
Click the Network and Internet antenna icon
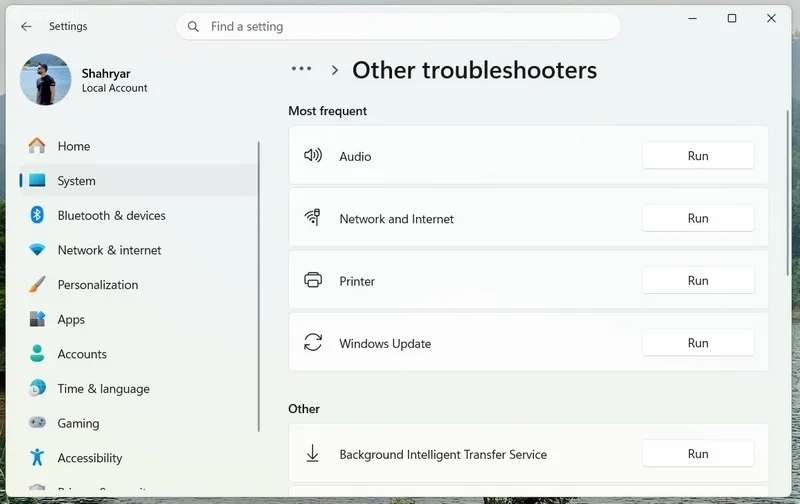click(x=313, y=217)
